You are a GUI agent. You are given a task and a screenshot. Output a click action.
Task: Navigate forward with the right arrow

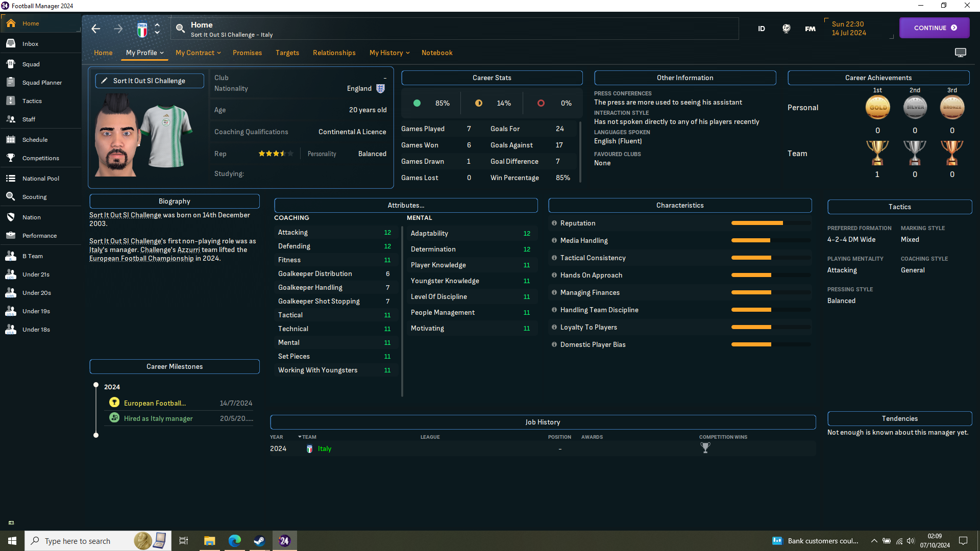(x=118, y=29)
